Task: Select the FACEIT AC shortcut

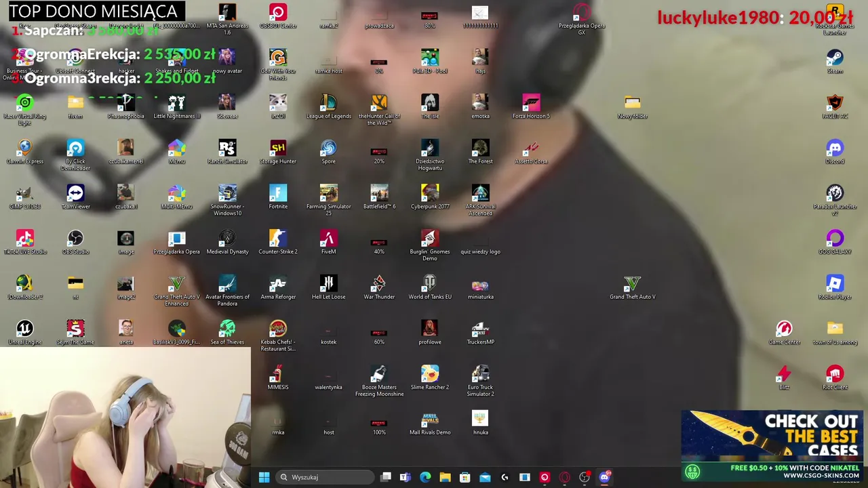Action: pos(835,107)
